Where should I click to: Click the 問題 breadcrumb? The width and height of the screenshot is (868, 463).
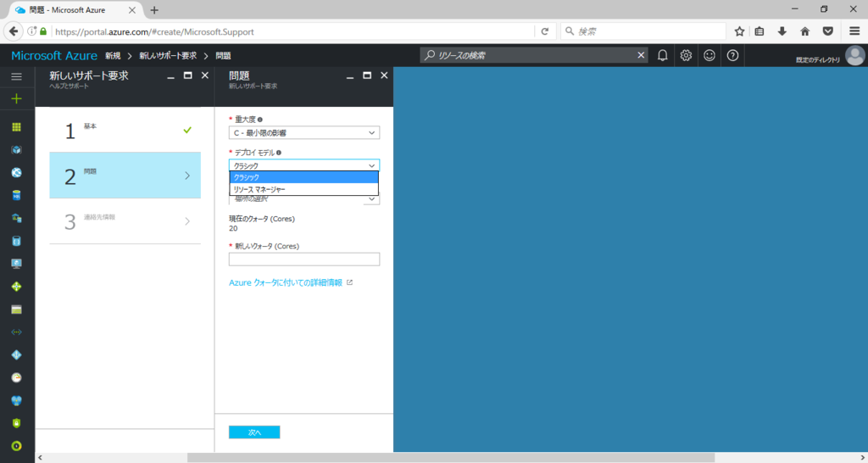(x=223, y=55)
